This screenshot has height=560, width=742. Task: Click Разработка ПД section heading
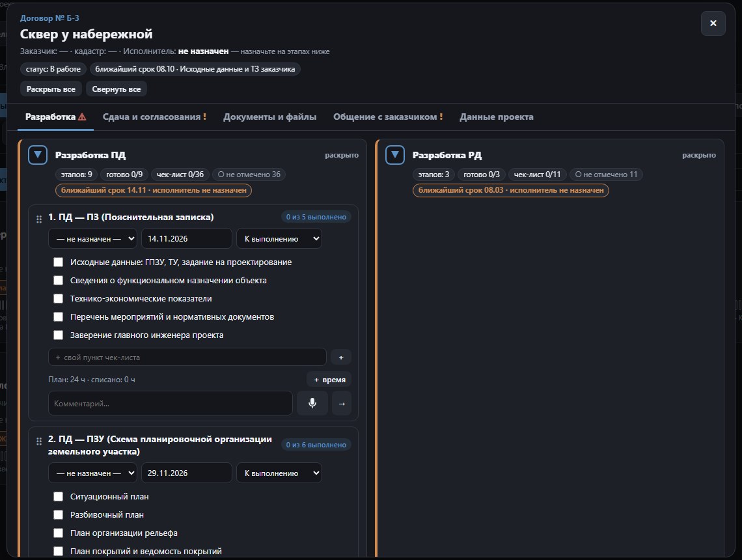tap(90, 155)
